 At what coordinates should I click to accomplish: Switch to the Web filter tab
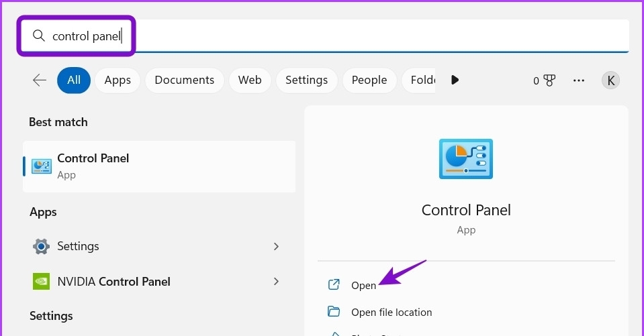250,80
